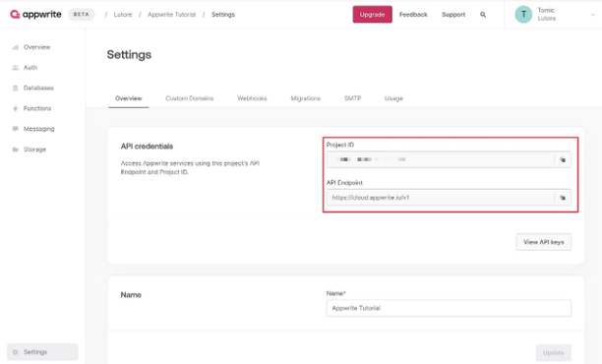The image size is (602, 364).
Task: Click the BETA badge
Action: click(x=82, y=14)
